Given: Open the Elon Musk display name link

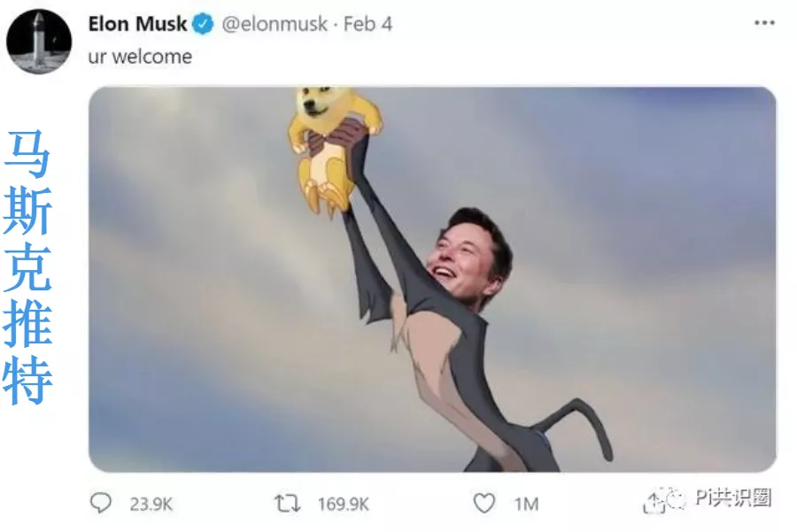Looking at the screenshot, I should tap(137, 24).
